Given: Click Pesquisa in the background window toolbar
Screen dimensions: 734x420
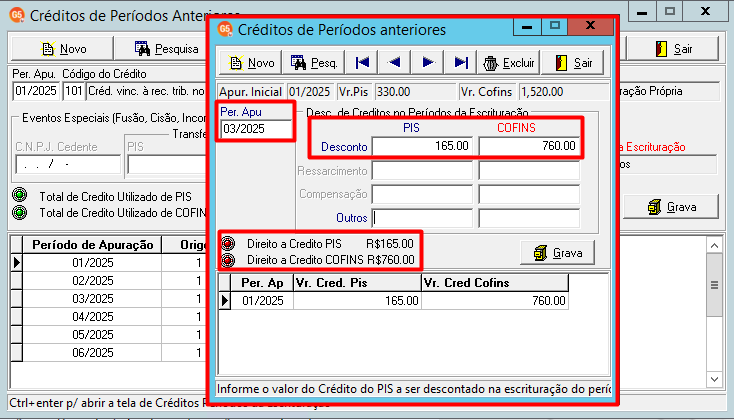Looking at the screenshot, I should 167,49.
